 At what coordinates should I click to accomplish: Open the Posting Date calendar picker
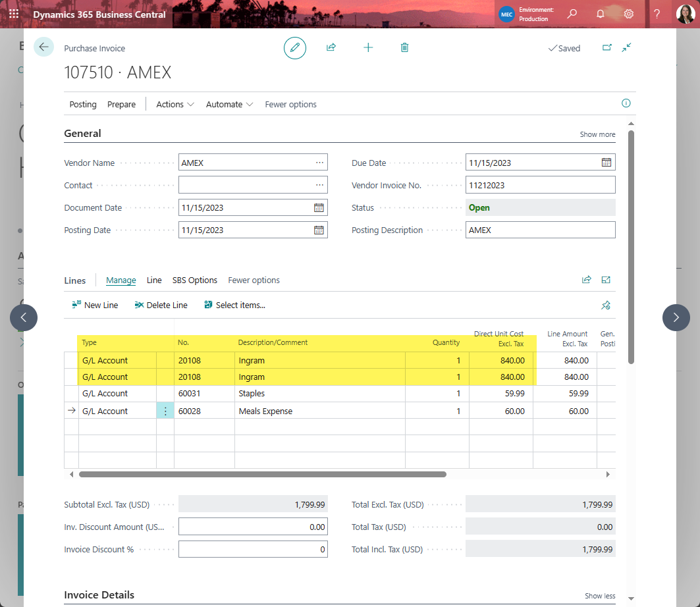coord(319,230)
